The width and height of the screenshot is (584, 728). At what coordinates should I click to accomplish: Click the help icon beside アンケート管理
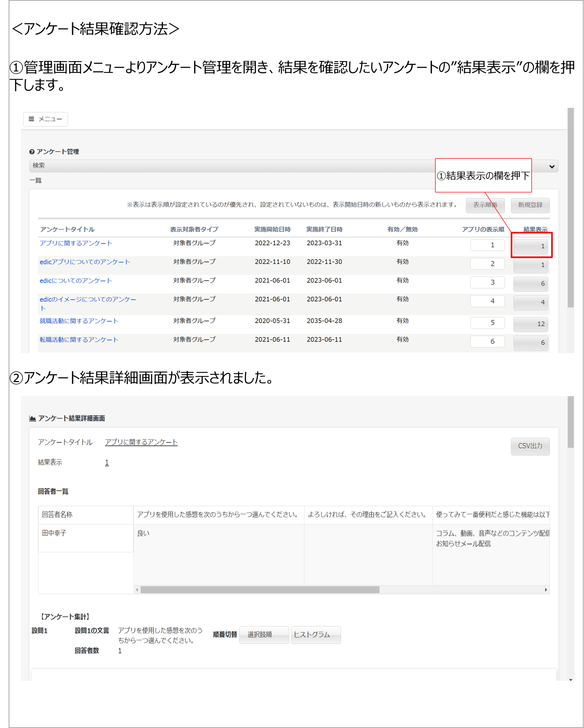click(x=32, y=152)
